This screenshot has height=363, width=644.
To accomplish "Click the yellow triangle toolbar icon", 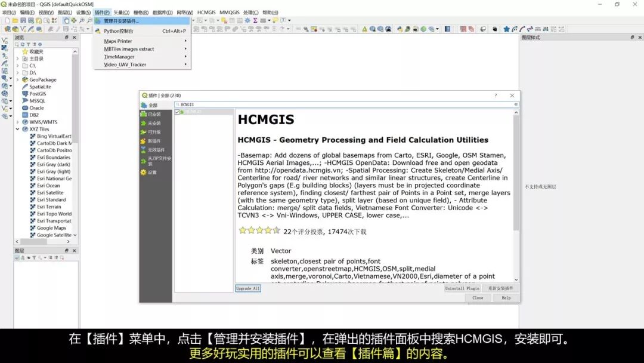I will coord(364,29).
